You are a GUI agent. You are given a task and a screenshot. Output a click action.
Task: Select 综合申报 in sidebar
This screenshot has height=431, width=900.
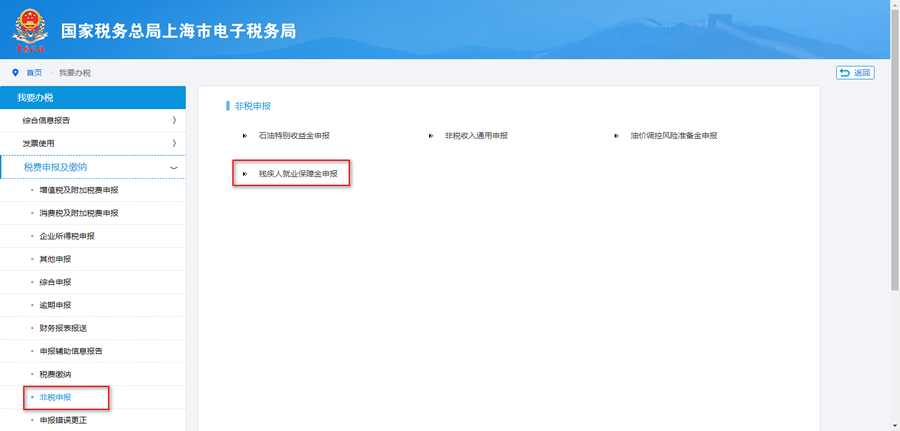pyautogui.click(x=55, y=282)
